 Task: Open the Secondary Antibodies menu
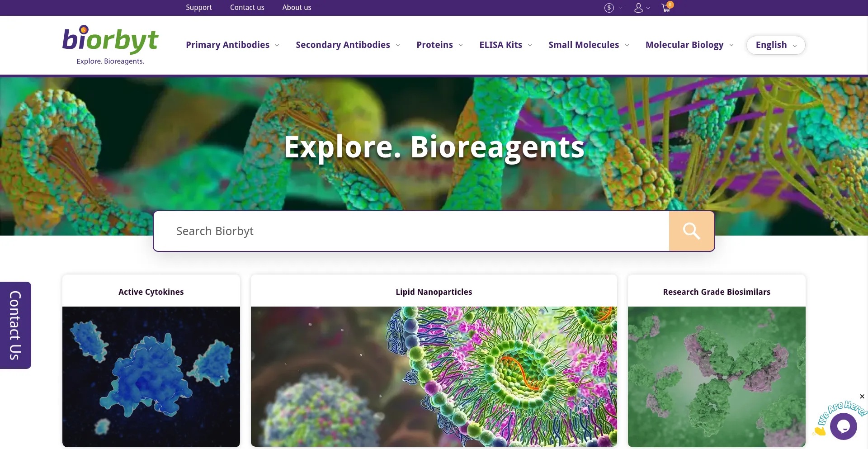pos(343,45)
